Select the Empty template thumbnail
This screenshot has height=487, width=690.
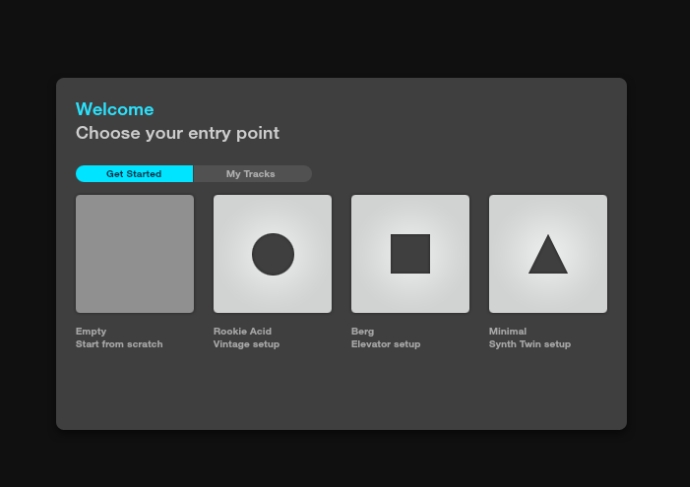[135, 254]
